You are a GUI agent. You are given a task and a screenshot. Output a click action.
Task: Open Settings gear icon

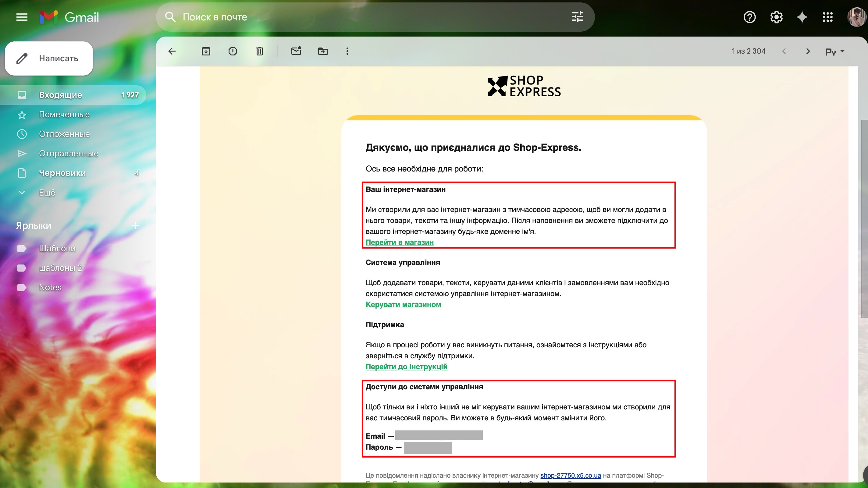point(776,17)
